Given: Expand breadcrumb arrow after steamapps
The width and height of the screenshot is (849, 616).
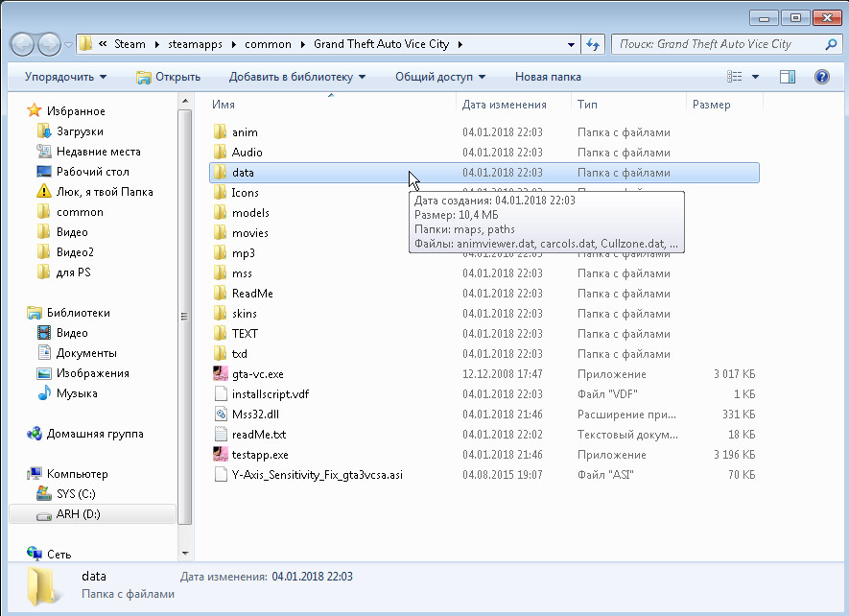Looking at the screenshot, I should (234, 44).
